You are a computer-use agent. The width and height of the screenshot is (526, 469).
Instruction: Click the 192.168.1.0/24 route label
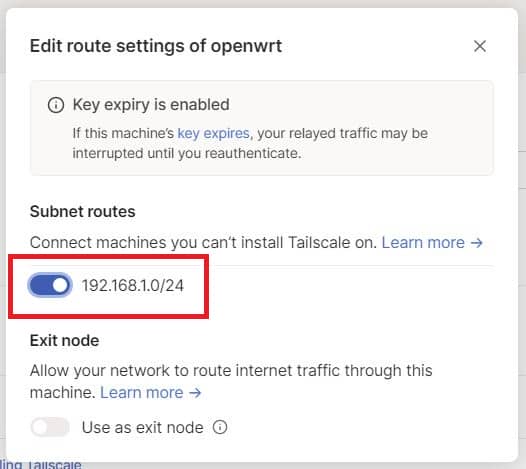pyautogui.click(x=133, y=285)
